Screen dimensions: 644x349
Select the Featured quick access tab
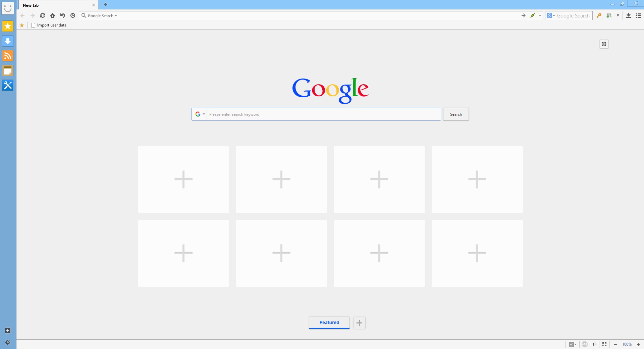tap(329, 322)
